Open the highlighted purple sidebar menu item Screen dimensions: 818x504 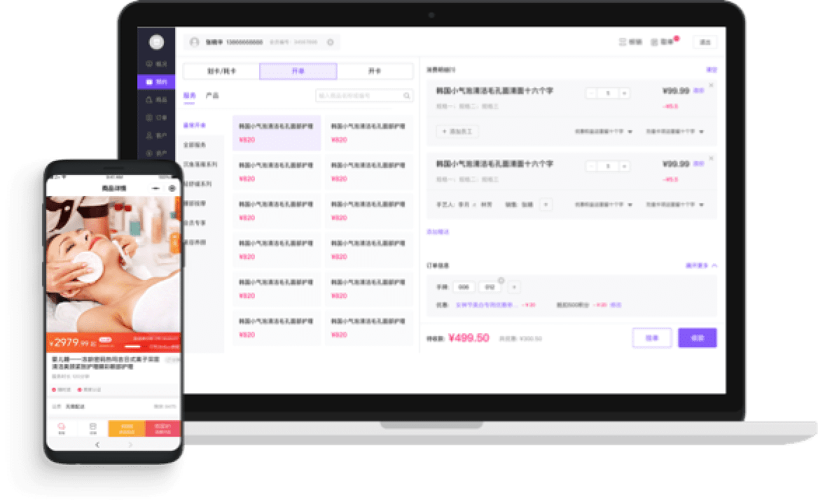156,82
